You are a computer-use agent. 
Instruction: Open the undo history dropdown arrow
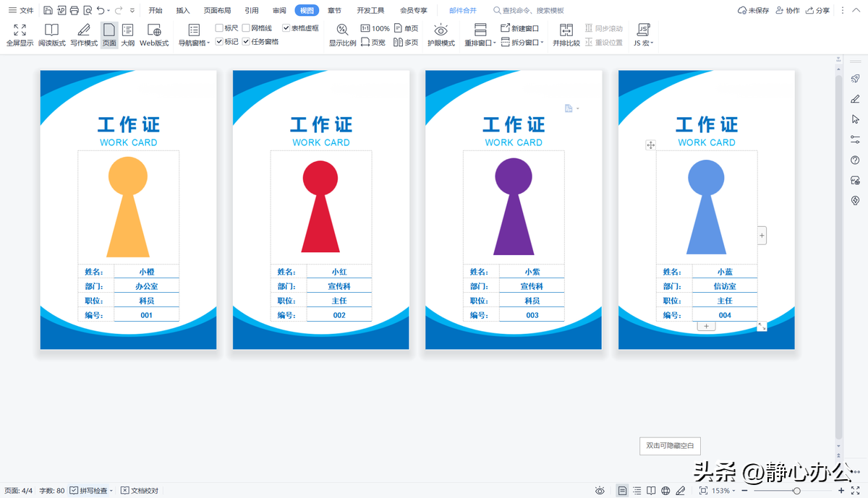[109, 11]
